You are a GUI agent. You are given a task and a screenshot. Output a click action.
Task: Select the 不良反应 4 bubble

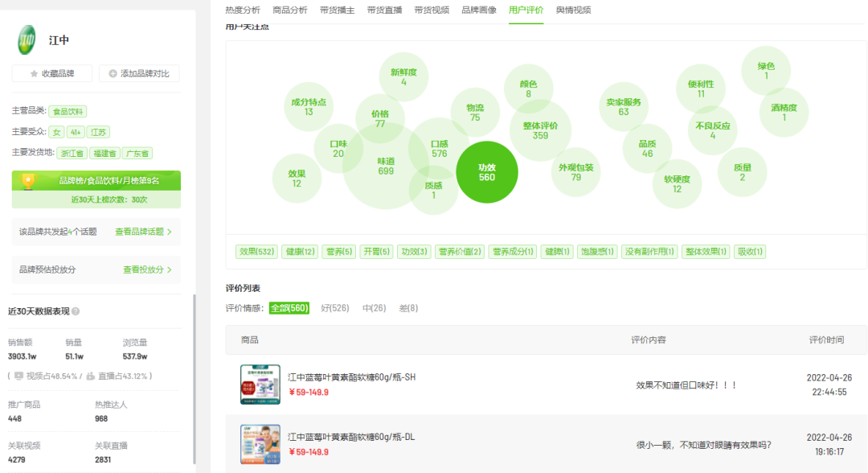712,130
